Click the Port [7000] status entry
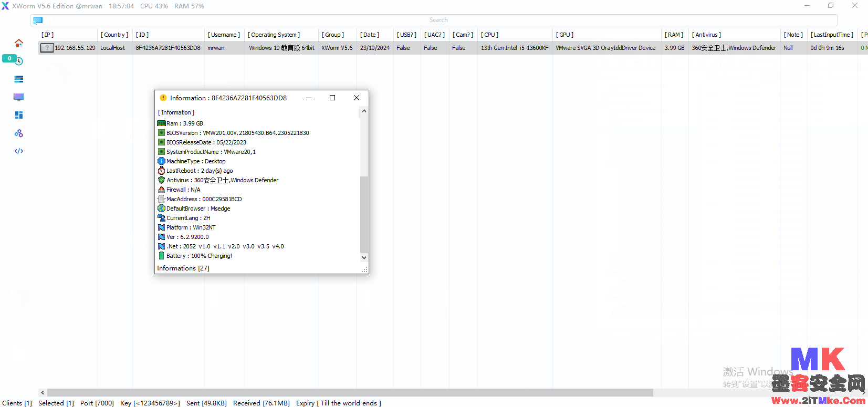This screenshot has height=407, width=868. click(x=97, y=403)
